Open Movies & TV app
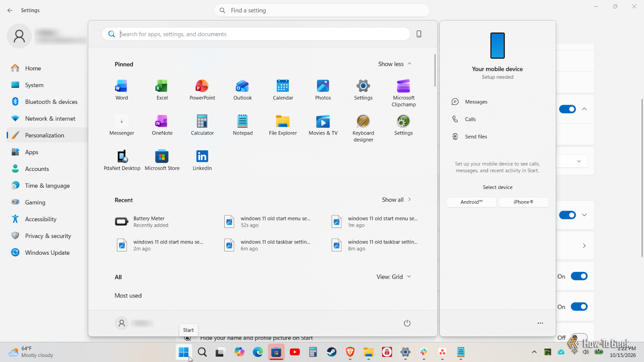 pos(323,125)
